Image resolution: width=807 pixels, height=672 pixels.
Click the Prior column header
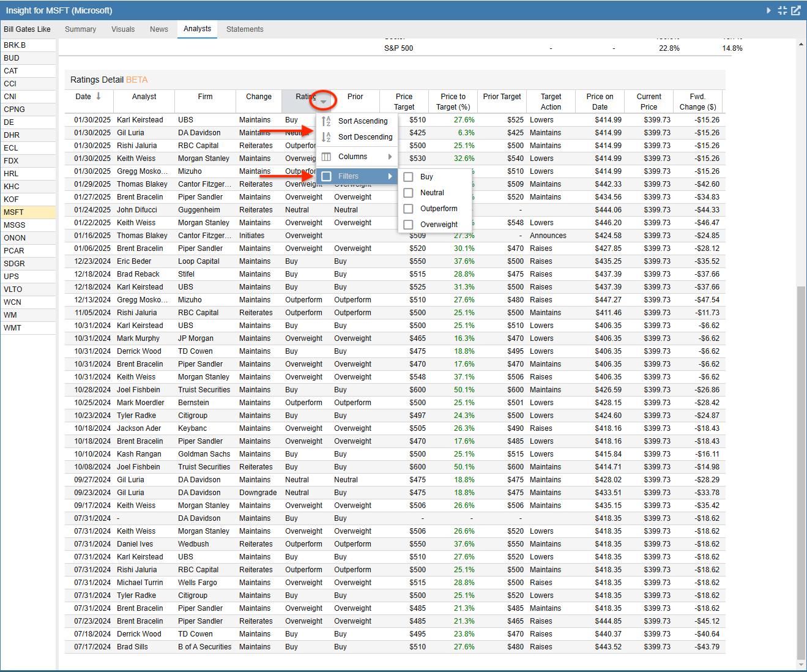(355, 101)
